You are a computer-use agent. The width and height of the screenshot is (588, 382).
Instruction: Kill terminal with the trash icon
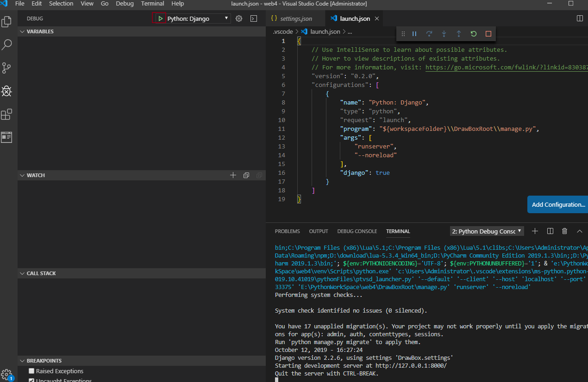[x=564, y=231]
